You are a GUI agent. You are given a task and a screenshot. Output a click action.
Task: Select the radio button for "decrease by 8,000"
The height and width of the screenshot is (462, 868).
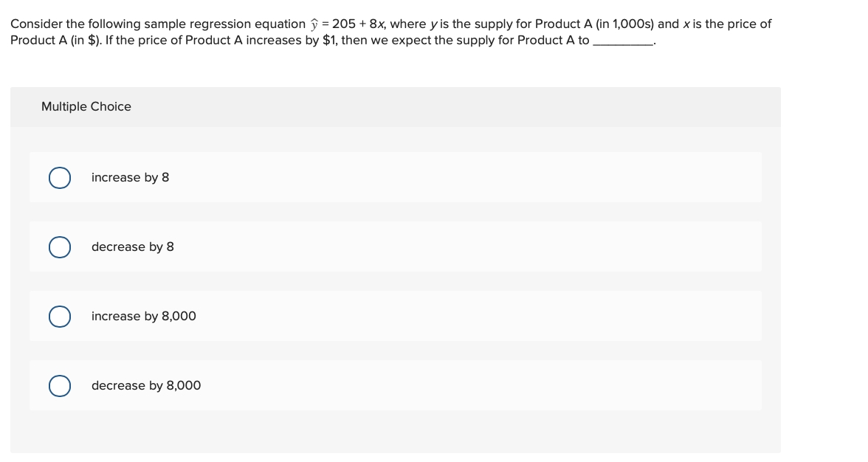click(x=60, y=385)
